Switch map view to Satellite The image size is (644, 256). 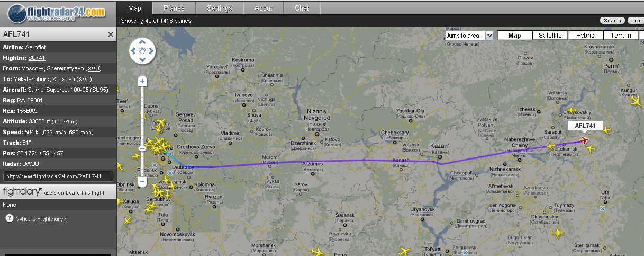550,36
